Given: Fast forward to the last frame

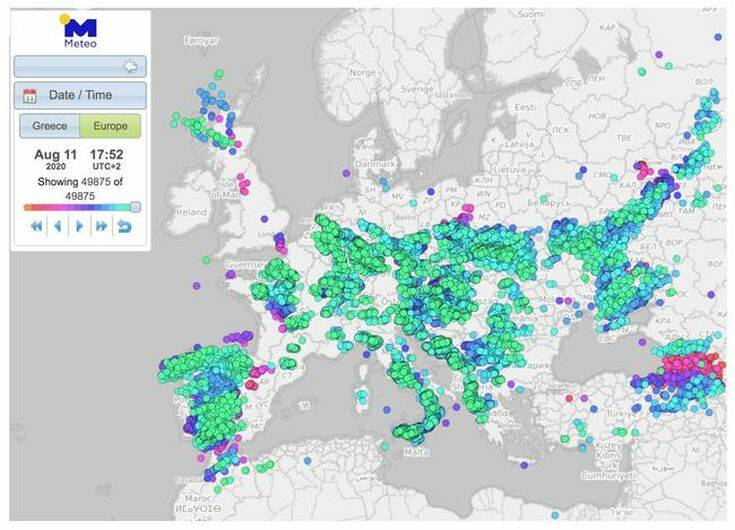Looking at the screenshot, I should coord(101,227).
